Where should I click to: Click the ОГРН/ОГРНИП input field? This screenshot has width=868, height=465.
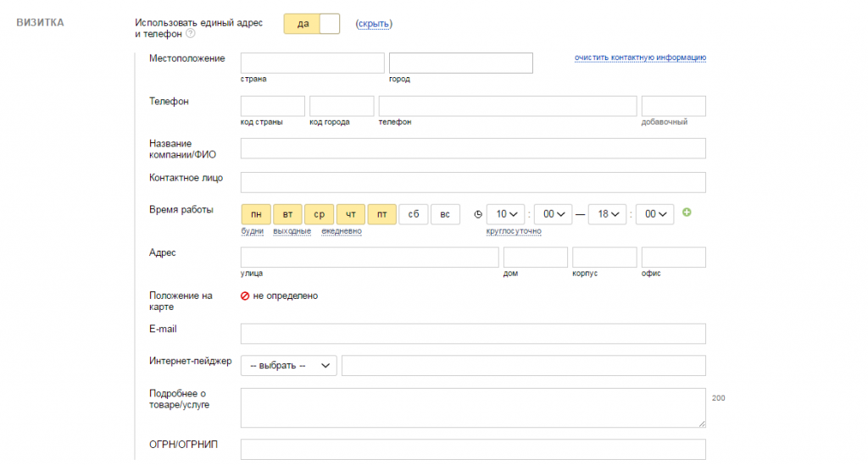(x=473, y=450)
